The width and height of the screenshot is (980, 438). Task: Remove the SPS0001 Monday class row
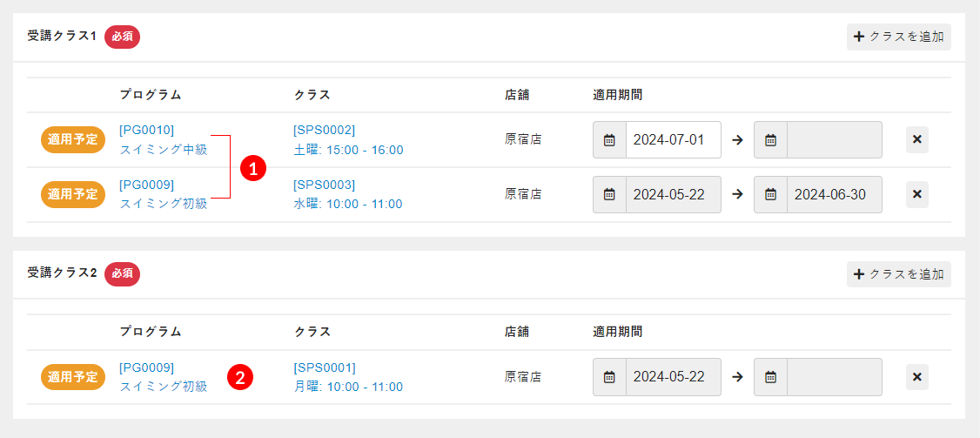click(916, 377)
